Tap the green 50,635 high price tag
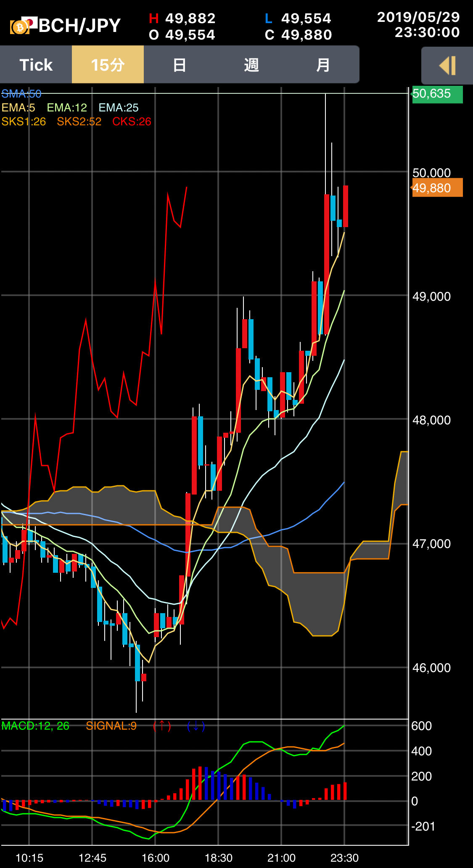The width and height of the screenshot is (473, 868). pos(437,94)
